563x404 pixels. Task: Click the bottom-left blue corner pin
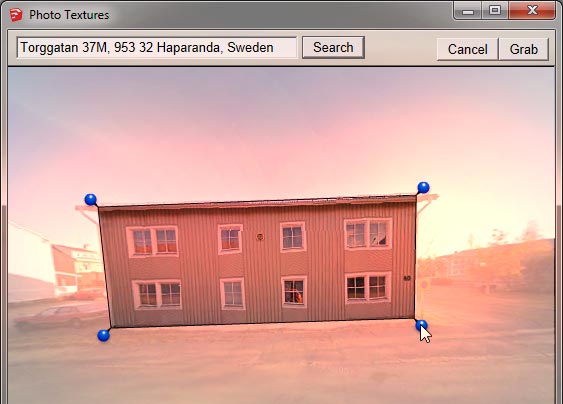point(103,335)
